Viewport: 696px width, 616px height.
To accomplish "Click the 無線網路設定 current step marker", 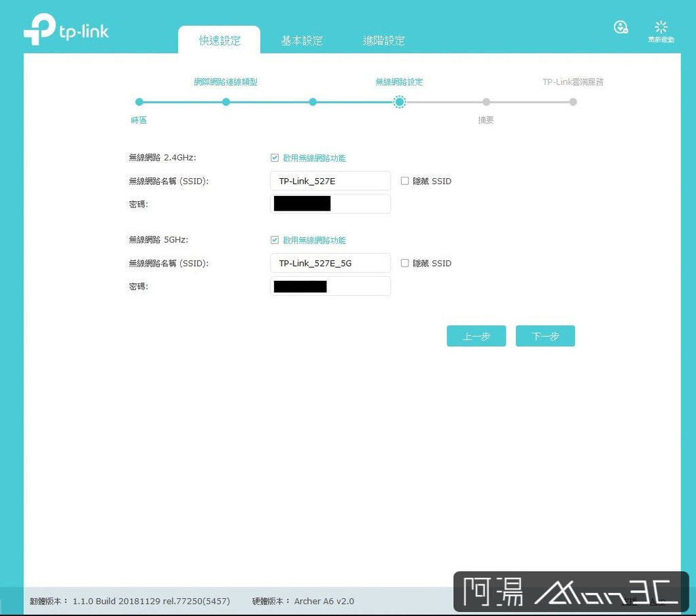I will point(400,102).
